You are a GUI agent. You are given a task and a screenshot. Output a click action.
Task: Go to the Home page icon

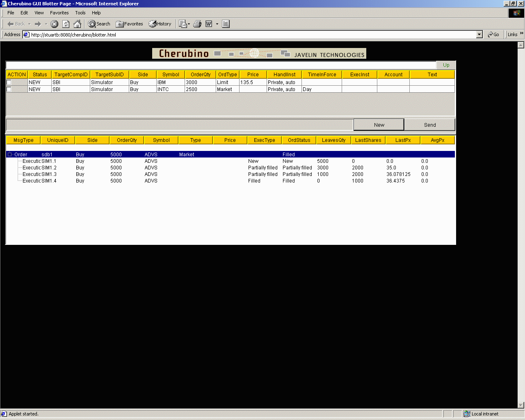(x=77, y=24)
